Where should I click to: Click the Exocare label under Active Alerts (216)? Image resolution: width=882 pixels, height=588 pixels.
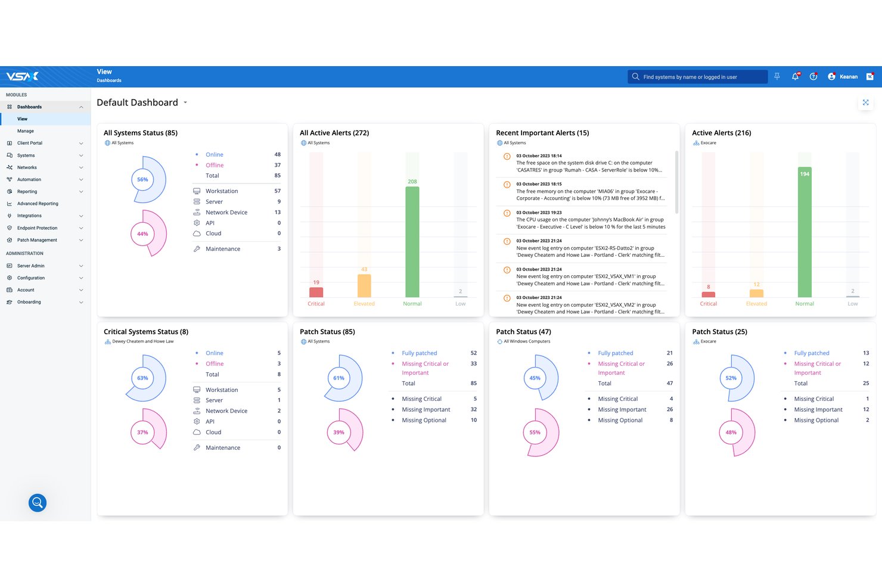pyautogui.click(x=709, y=143)
